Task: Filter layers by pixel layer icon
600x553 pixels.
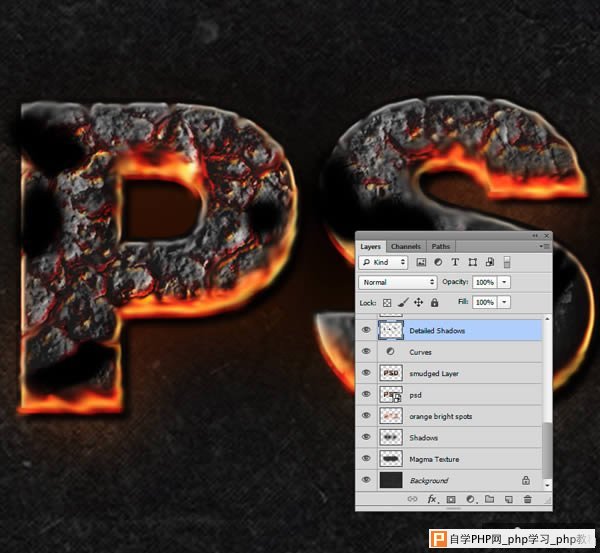Action: [421, 262]
